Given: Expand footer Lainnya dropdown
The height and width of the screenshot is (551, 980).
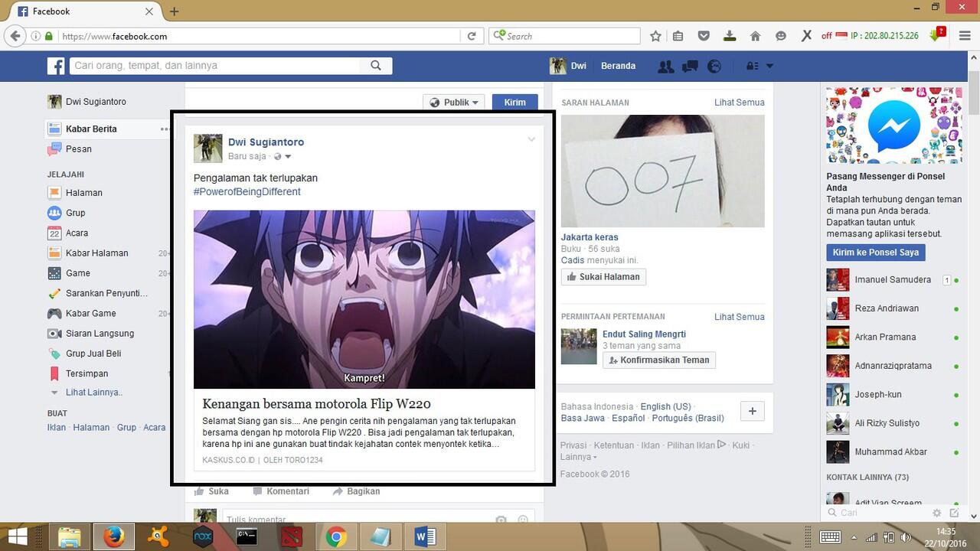Looking at the screenshot, I should (x=578, y=457).
